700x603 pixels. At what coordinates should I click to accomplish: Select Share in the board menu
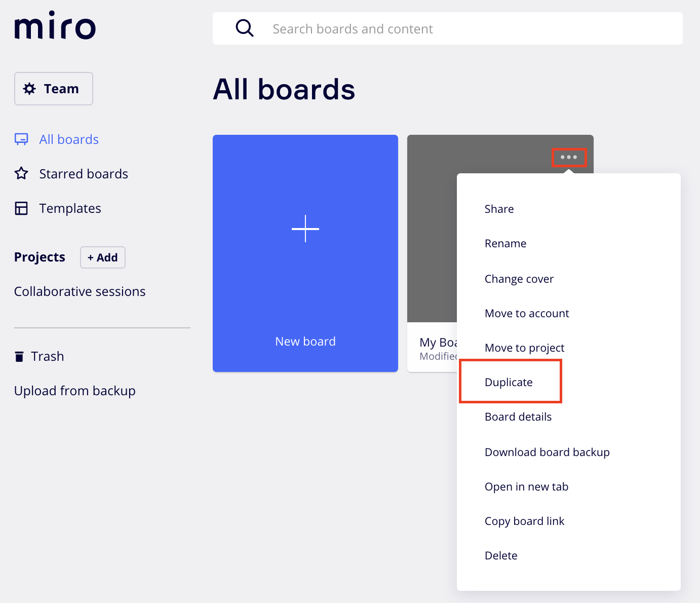click(499, 209)
